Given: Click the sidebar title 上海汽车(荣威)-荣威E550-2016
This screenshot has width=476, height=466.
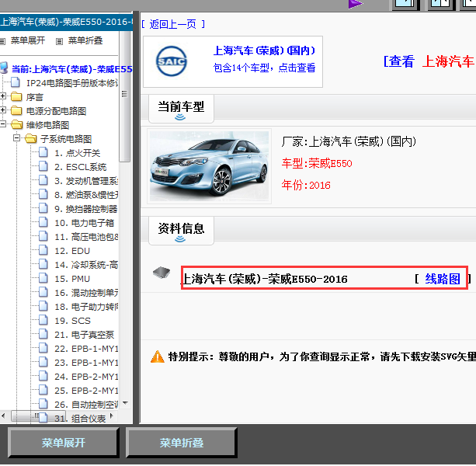Looking at the screenshot, I should pyautogui.click(x=66, y=22).
